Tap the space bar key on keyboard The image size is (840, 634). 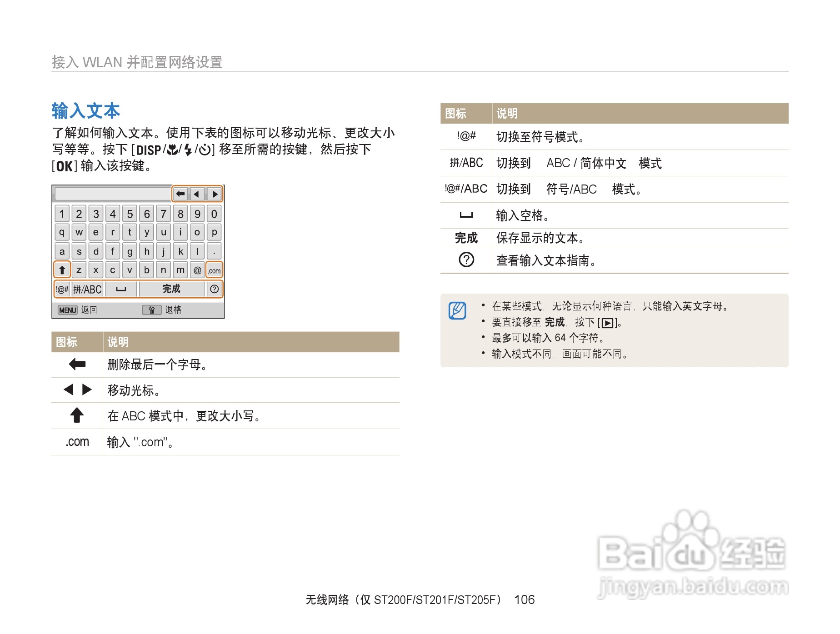click(121, 289)
